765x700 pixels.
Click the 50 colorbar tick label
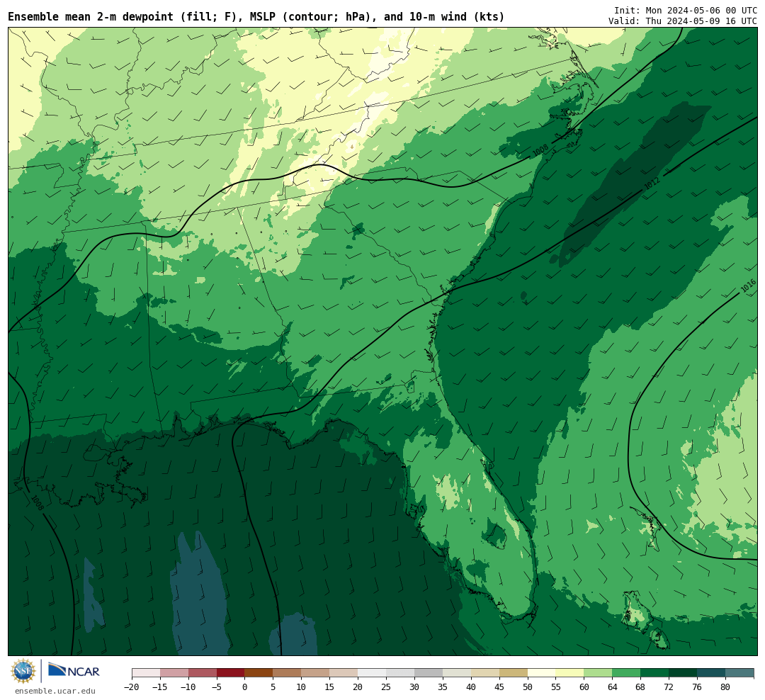click(x=528, y=687)
